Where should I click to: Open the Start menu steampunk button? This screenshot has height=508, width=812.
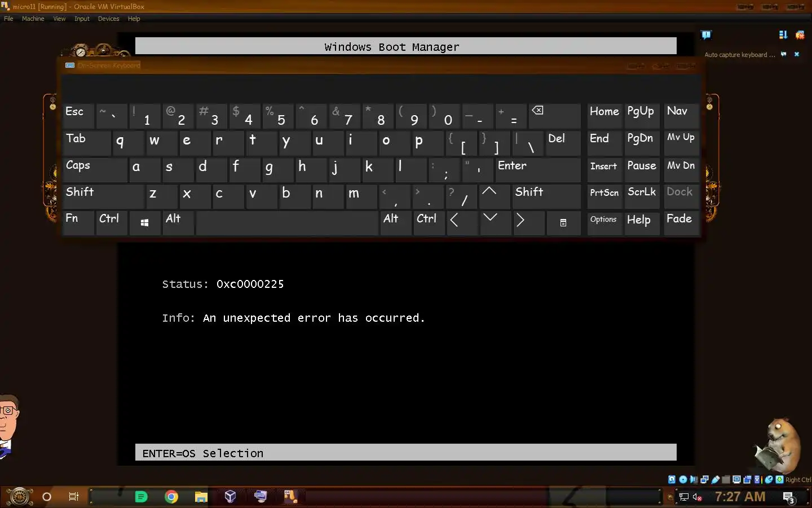[19, 497]
